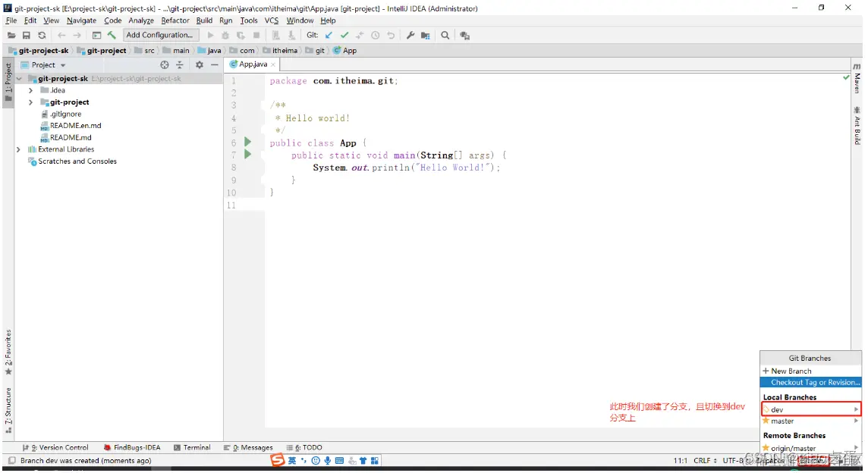Select New Branch in Git Branches popup
The image size is (868, 473).
coord(811,371)
